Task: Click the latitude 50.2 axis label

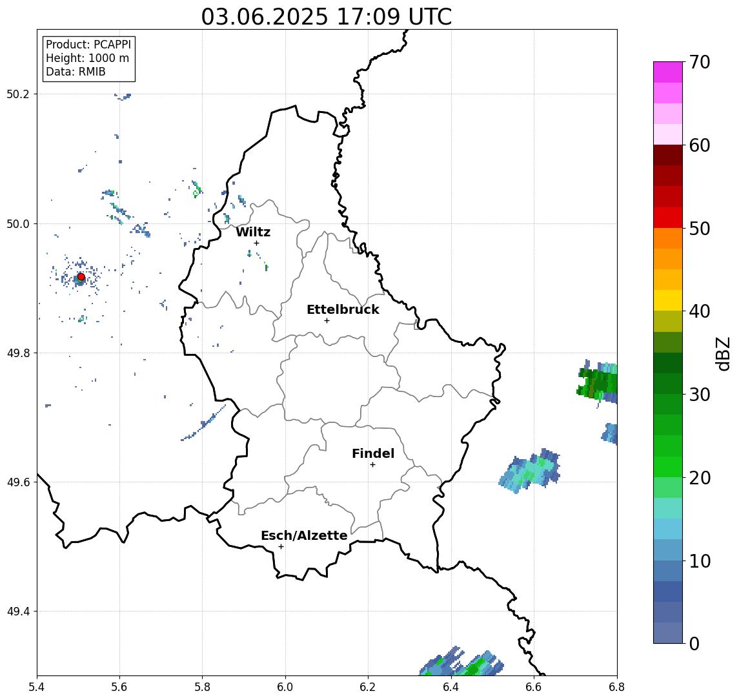Action: [x=18, y=94]
